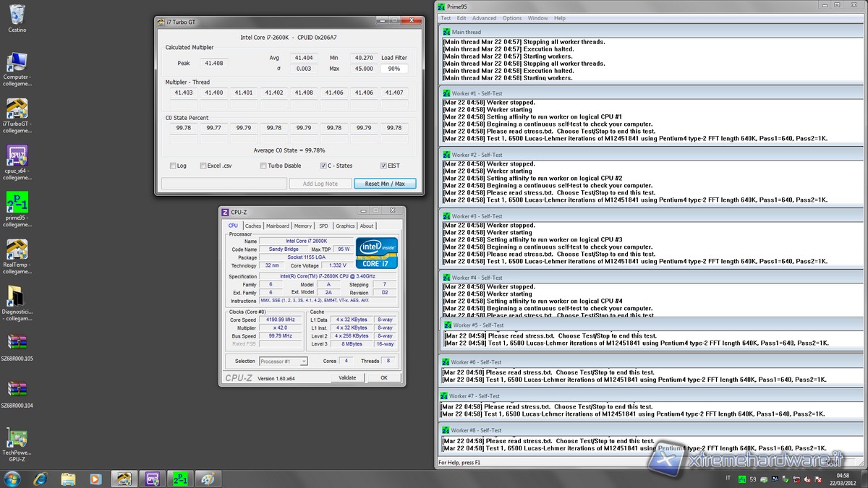Switch to the Memory tab in CPU-Z
Viewport: 868px width, 488px height.
(x=303, y=226)
